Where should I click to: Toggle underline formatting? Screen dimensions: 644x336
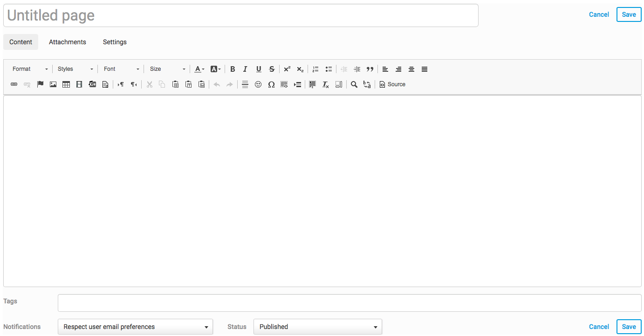259,69
